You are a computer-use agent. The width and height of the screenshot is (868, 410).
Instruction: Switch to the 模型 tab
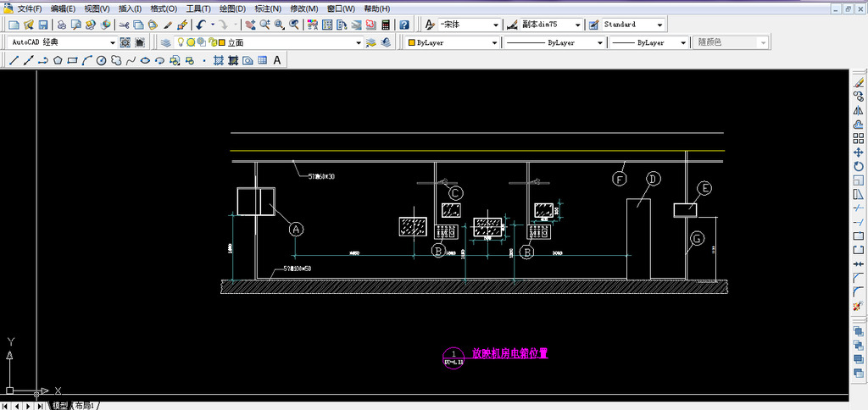point(60,406)
